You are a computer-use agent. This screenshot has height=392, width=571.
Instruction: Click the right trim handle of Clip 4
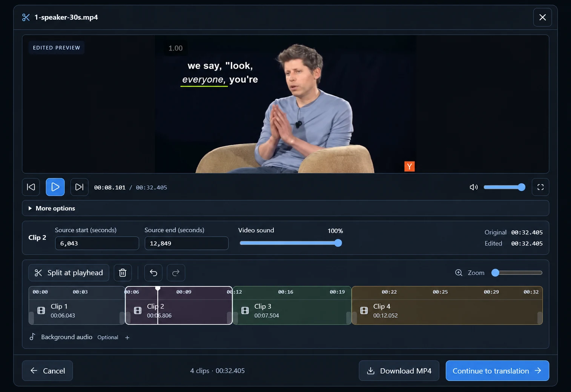tap(540, 318)
